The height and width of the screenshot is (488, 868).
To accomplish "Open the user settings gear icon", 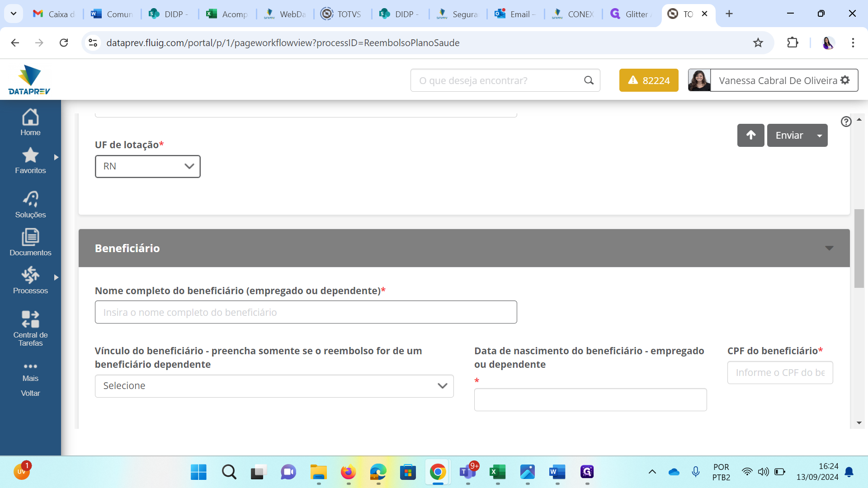I will click(x=845, y=80).
